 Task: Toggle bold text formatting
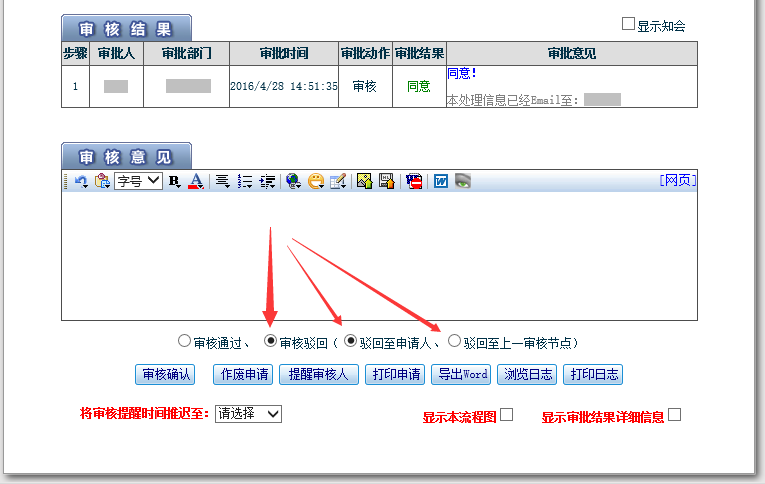pyautogui.click(x=174, y=181)
